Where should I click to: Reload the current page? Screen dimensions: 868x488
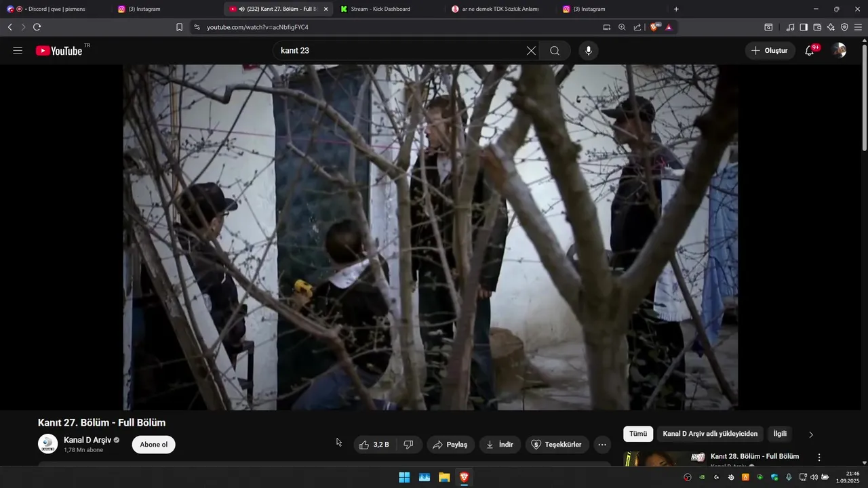click(37, 27)
